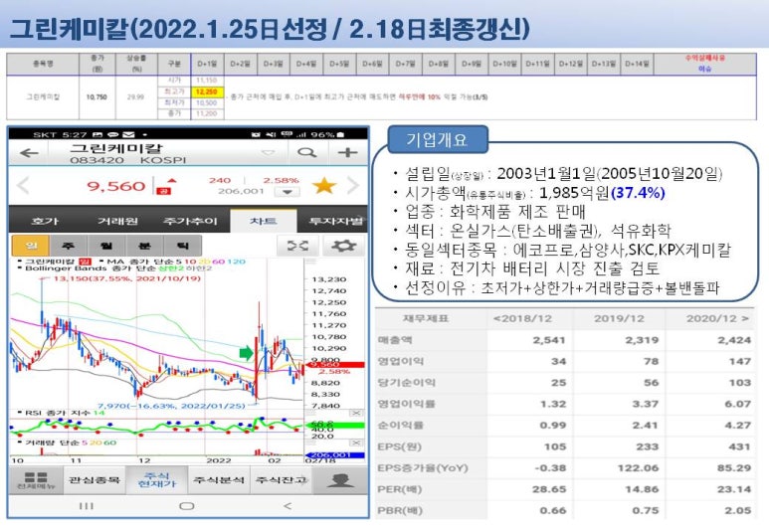Click the 매출액 row label
Screen dimensions: 769x532
tap(395, 340)
